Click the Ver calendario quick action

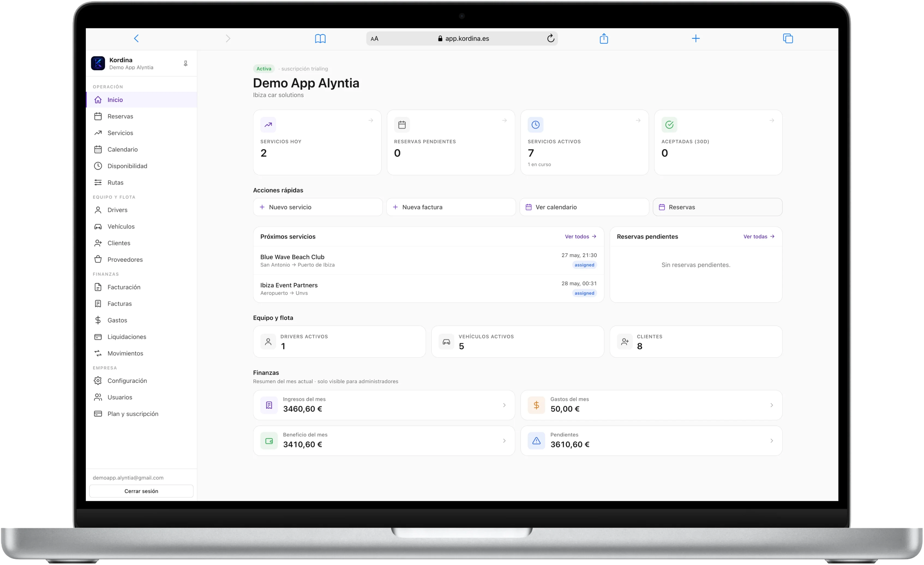(584, 207)
